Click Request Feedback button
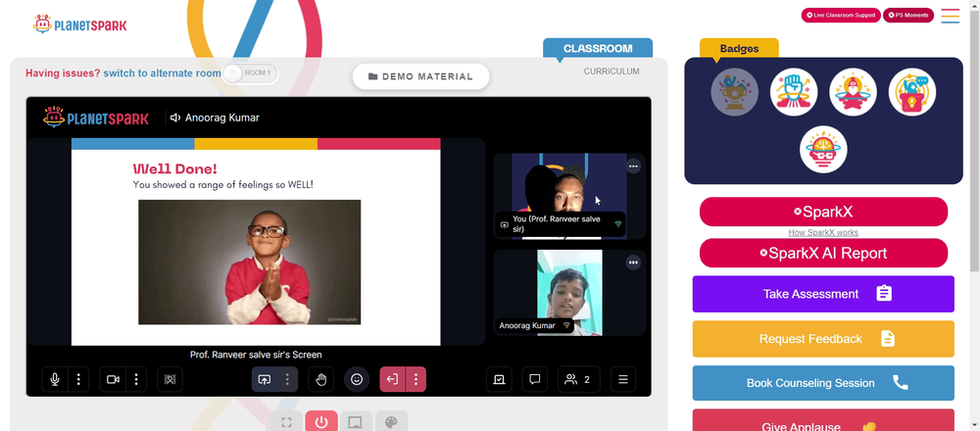980x431 pixels. 823,339
